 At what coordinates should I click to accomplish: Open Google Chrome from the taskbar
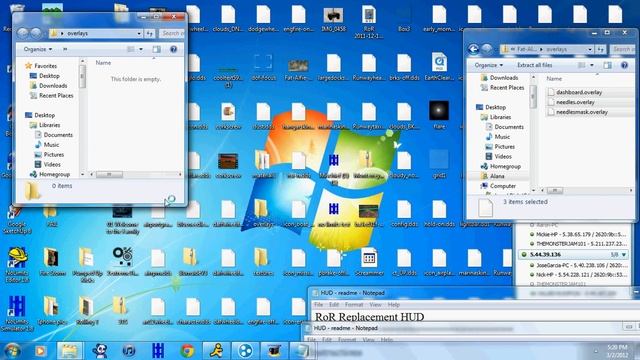[x=187, y=351]
